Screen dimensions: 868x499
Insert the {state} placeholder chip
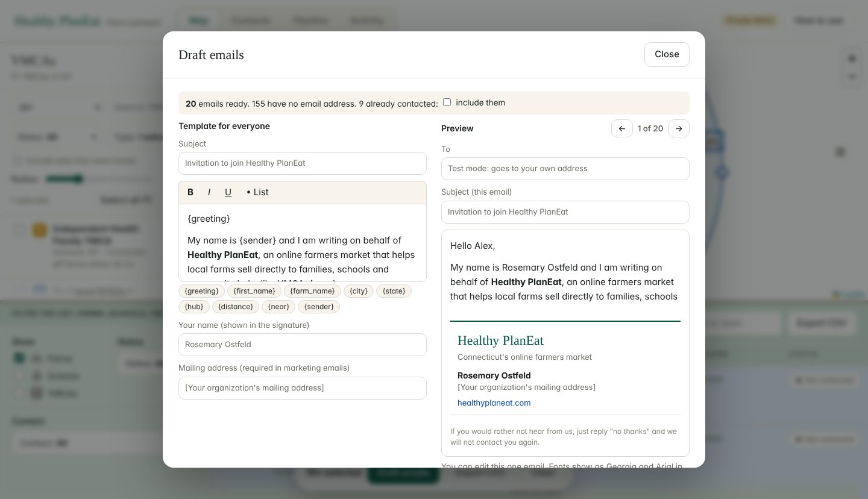pyautogui.click(x=394, y=291)
